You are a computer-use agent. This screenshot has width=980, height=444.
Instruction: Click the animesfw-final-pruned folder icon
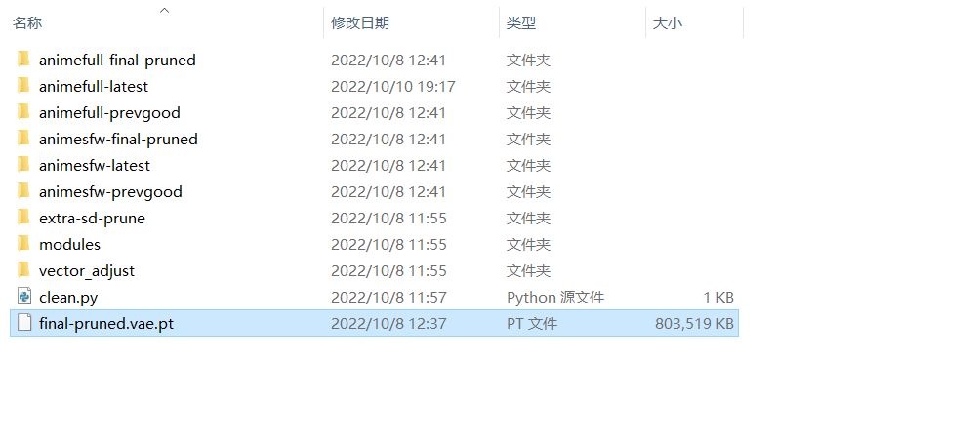coord(23,138)
